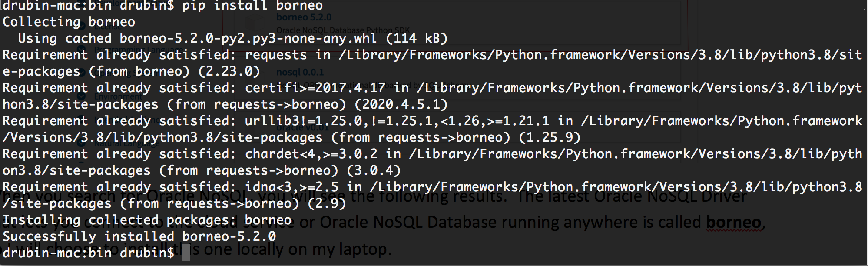Expand the faint Programming Language filter label
868x266 pixels.
point(139,50)
